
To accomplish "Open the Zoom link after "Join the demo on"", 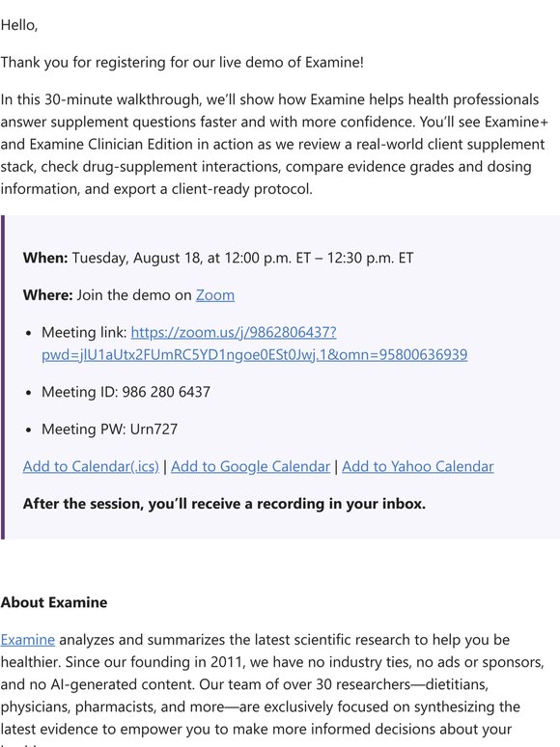I will tap(215, 295).
